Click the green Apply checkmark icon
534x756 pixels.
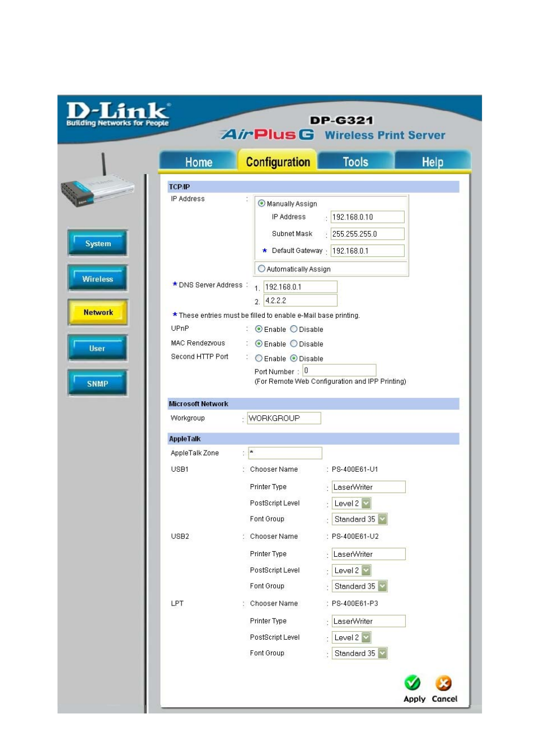(x=413, y=683)
